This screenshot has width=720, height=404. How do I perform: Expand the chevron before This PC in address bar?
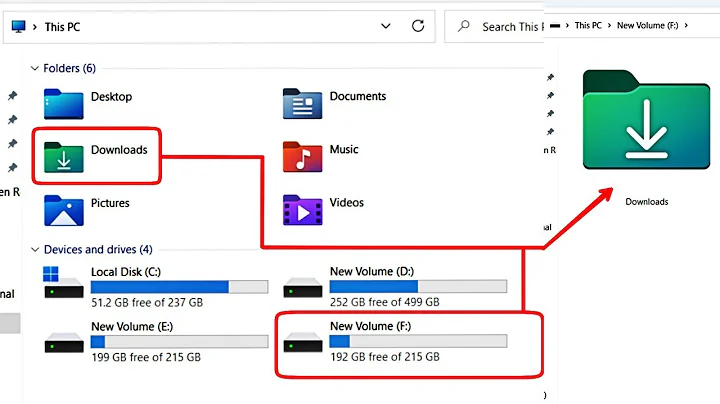pos(34,27)
